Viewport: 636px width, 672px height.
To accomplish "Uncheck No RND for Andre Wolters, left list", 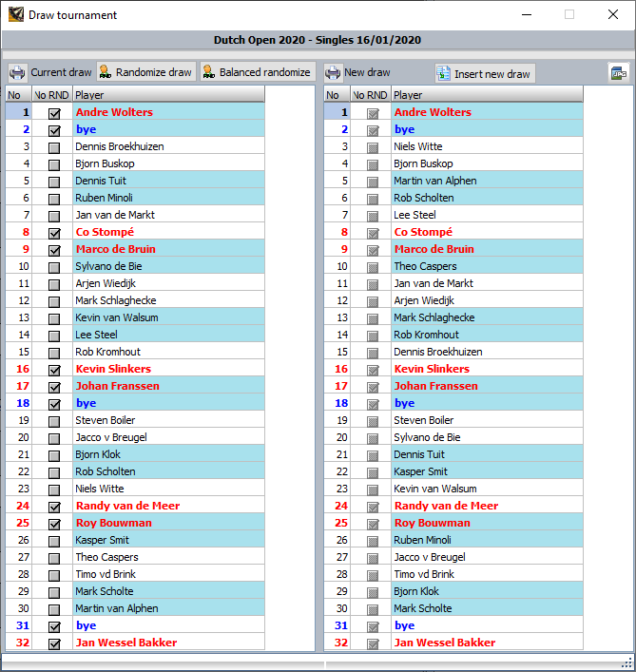I will click(x=54, y=113).
